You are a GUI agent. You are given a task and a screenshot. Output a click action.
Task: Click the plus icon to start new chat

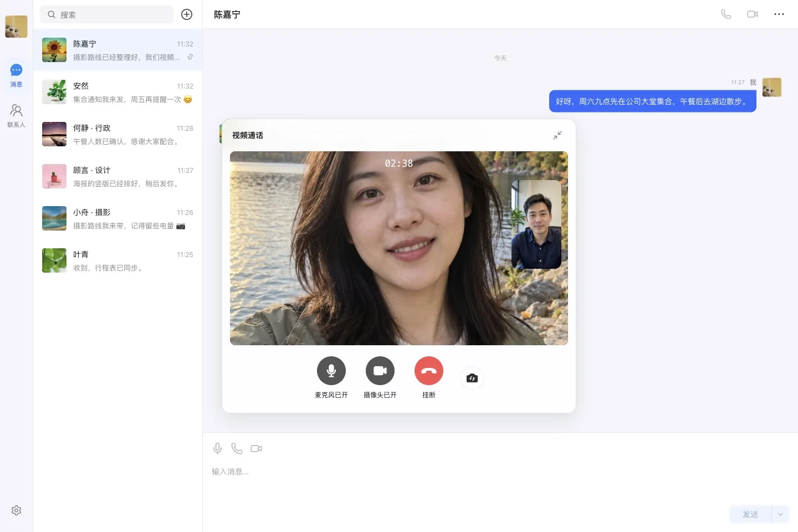[187, 14]
